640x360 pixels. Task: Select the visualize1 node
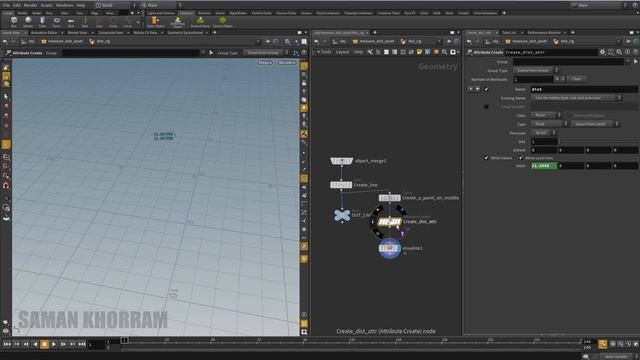click(389, 248)
